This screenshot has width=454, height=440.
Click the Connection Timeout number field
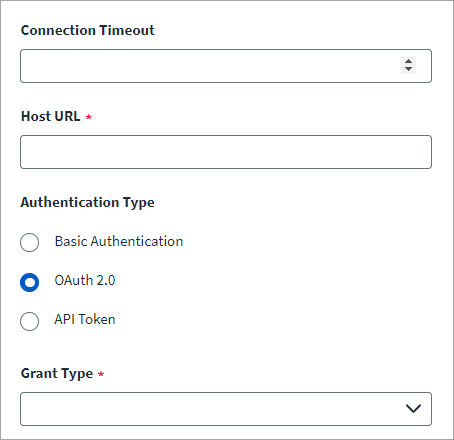(x=226, y=66)
